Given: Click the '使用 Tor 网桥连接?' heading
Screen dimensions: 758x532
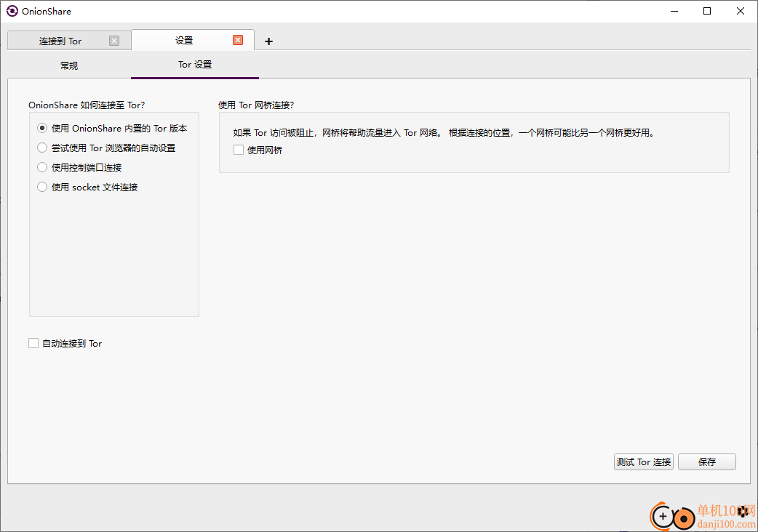Looking at the screenshot, I should [256, 105].
